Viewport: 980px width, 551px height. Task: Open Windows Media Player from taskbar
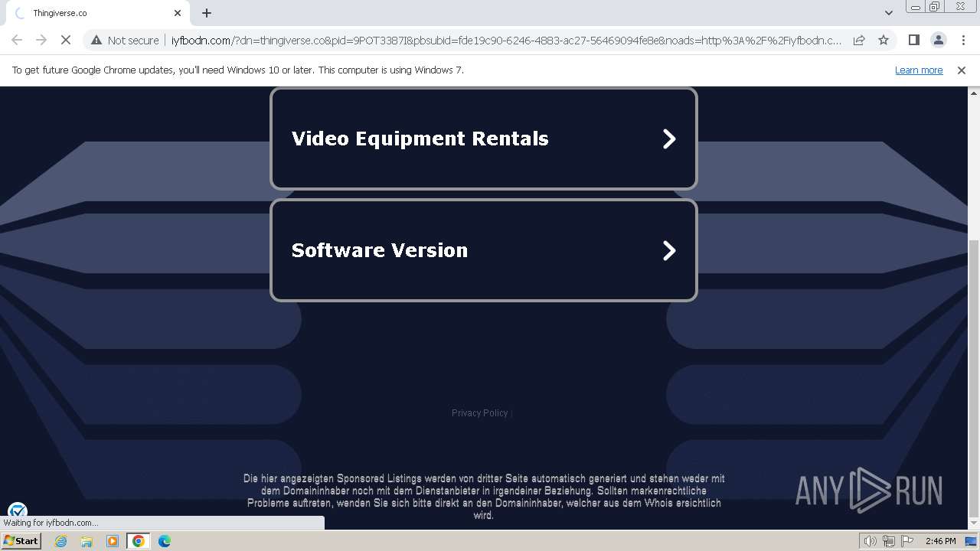pos(113,541)
